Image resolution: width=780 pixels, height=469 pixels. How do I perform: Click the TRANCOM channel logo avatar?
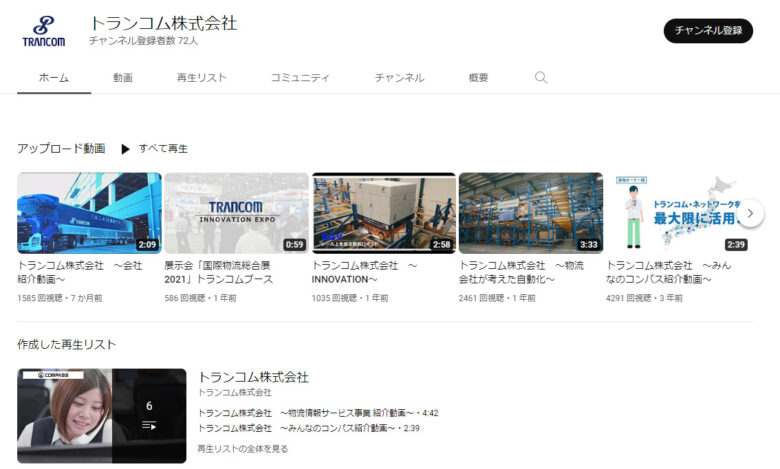pyautogui.click(x=44, y=31)
